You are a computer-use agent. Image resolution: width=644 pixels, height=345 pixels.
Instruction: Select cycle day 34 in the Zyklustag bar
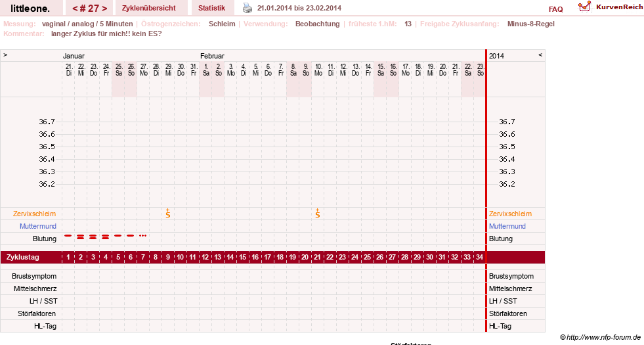(x=479, y=258)
